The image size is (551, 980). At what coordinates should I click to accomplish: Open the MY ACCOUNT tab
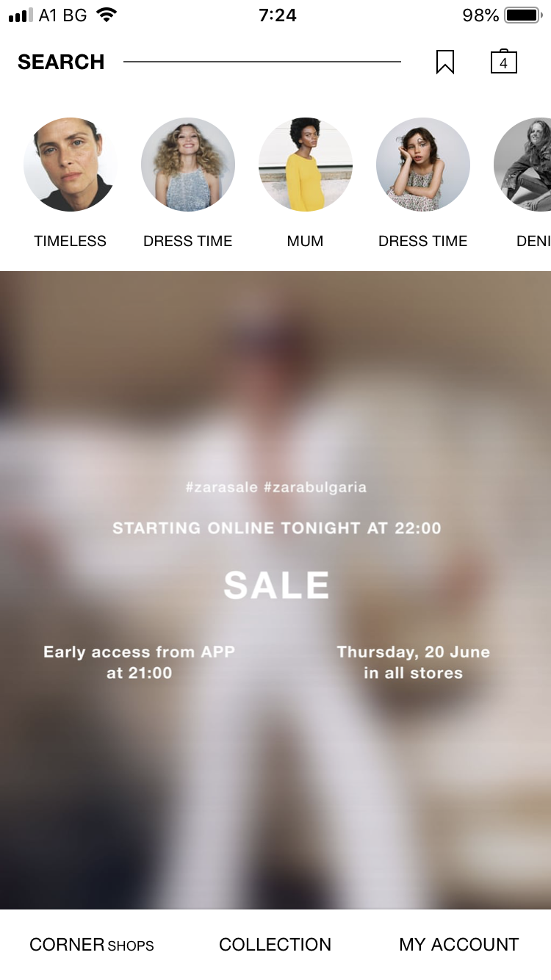459,945
